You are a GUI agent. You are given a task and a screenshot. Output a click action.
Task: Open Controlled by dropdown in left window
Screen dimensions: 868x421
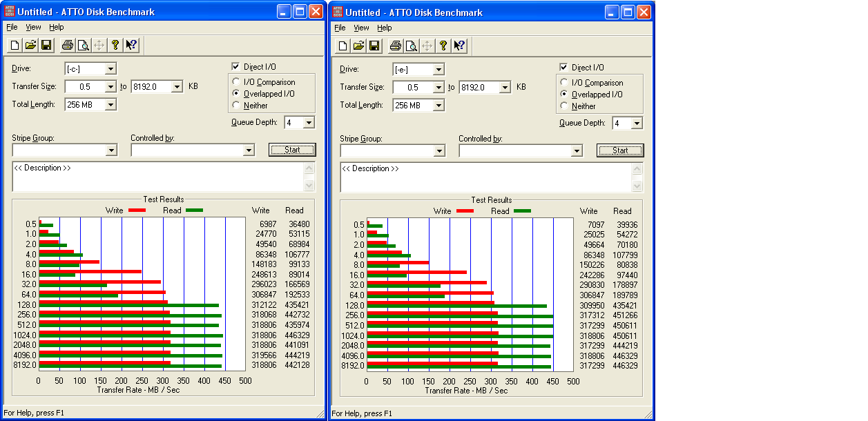(249, 150)
